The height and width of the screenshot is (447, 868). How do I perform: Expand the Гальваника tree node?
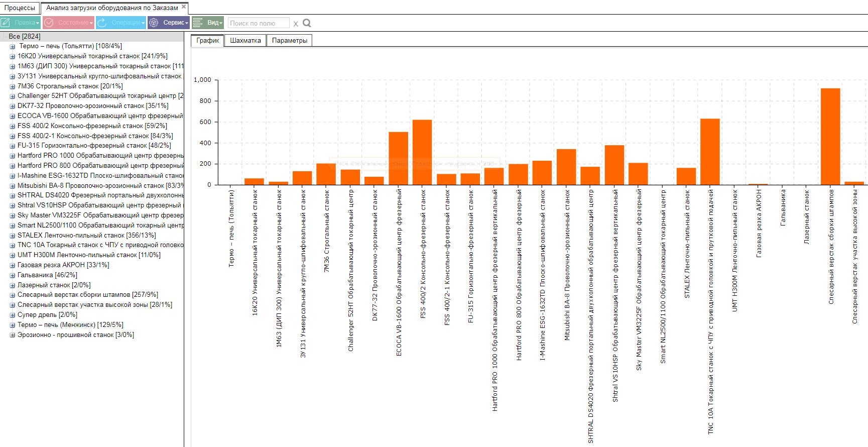[x=13, y=275]
